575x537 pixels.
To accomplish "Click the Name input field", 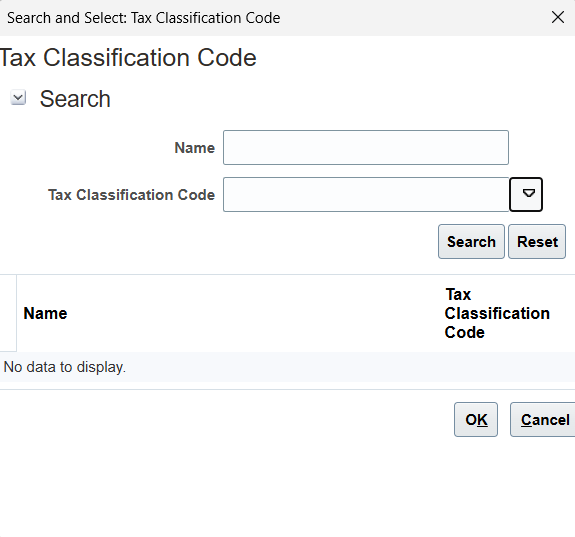I will [366, 147].
